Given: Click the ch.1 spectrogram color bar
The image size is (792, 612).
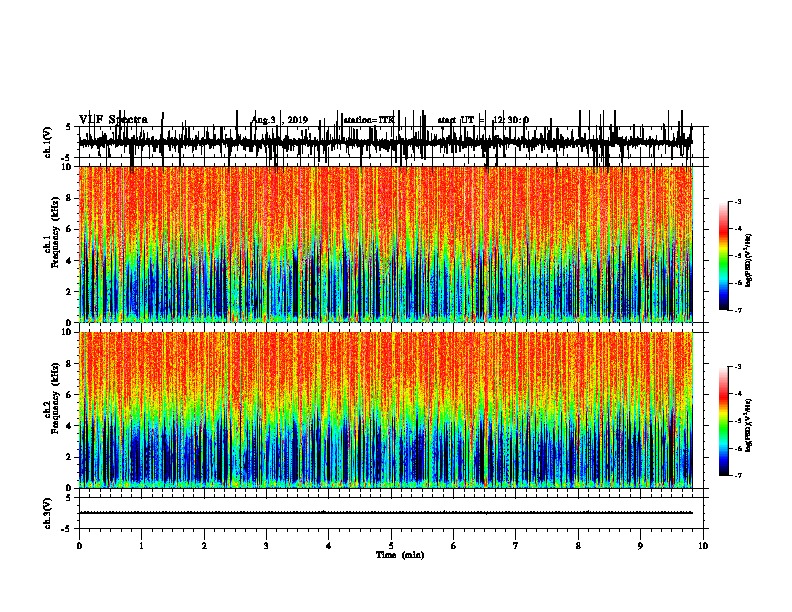Looking at the screenshot, I should (x=724, y=255).
